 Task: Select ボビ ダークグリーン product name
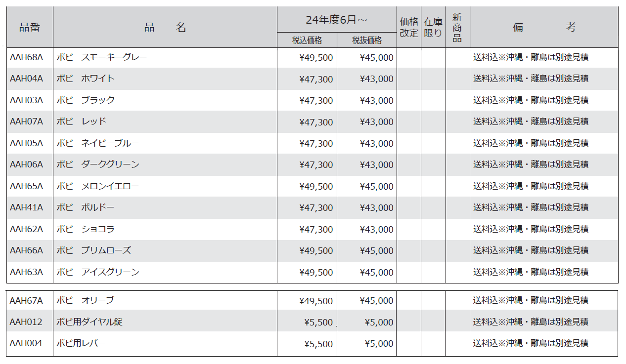[98, 164]
